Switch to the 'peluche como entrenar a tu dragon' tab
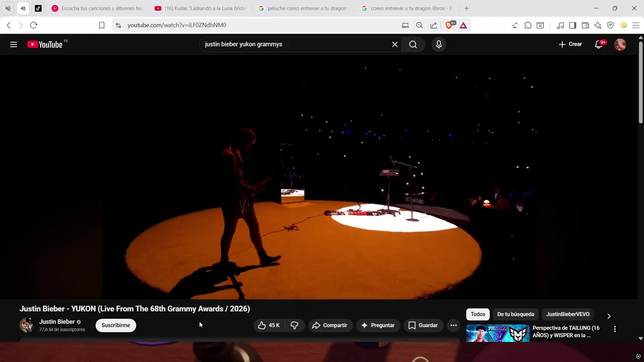Screen dimensions: 644x362 click(x=303, y=8)
